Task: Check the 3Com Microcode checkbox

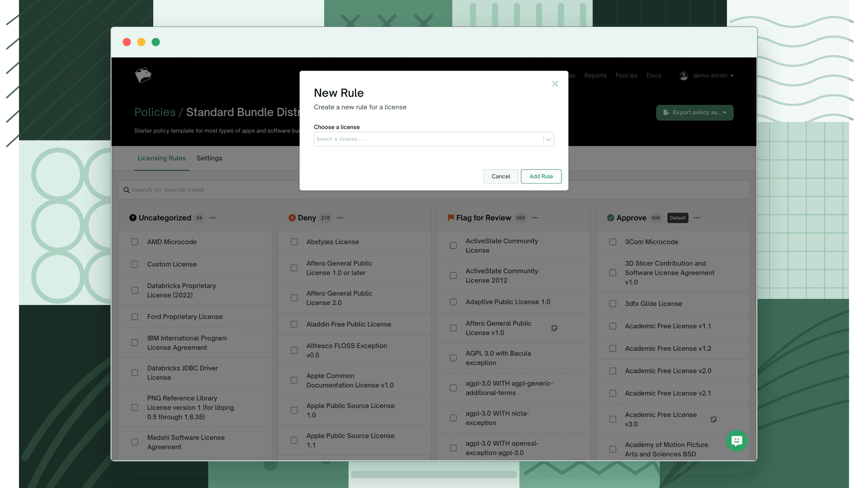Action: click(613, 242)
